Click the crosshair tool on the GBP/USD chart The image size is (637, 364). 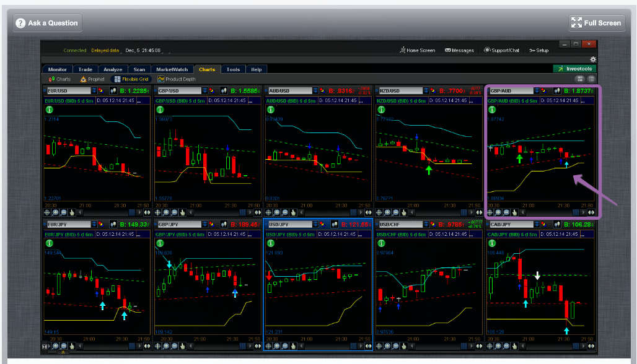pyautogui.click(x=157, y=212)
